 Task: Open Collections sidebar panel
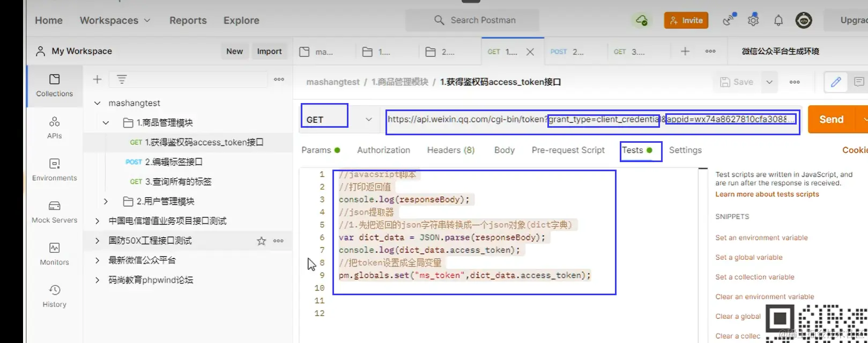(54, 86)
